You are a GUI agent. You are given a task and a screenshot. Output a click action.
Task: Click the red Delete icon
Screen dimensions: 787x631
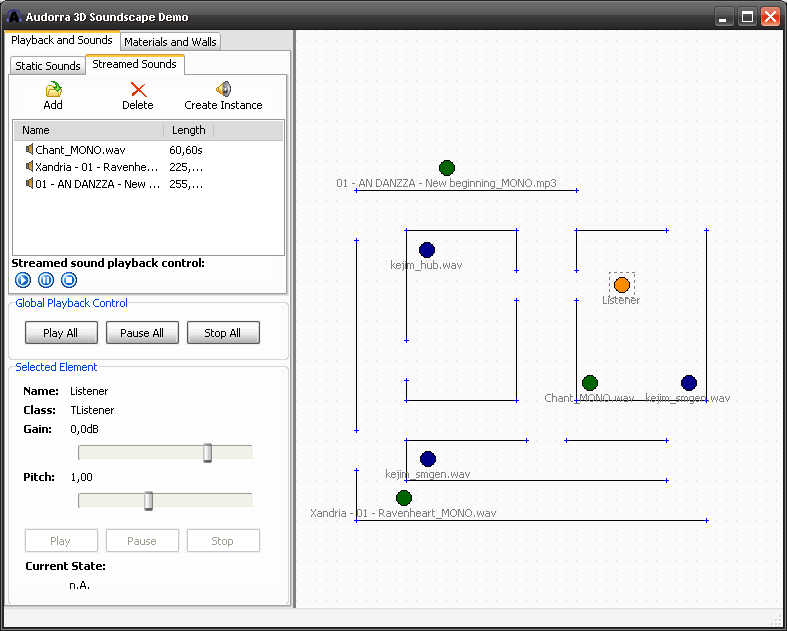[138, 90]
